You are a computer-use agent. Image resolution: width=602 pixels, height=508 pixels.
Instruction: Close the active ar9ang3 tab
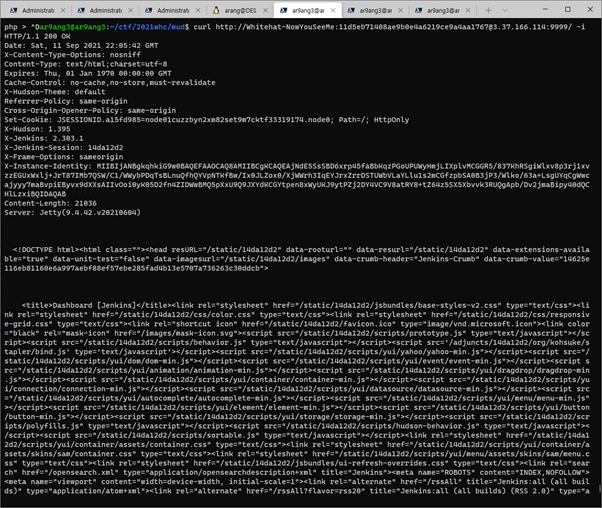pos(333,10)
